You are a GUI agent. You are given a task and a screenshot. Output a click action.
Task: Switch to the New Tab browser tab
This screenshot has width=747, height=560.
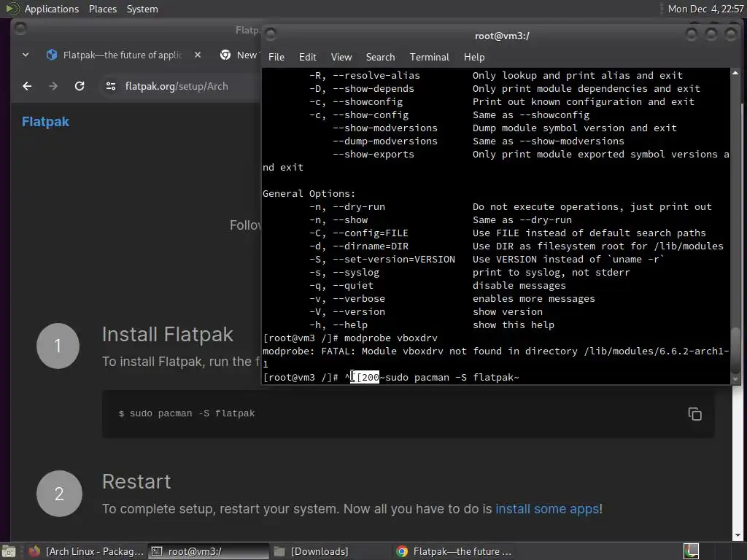point(239,55)
